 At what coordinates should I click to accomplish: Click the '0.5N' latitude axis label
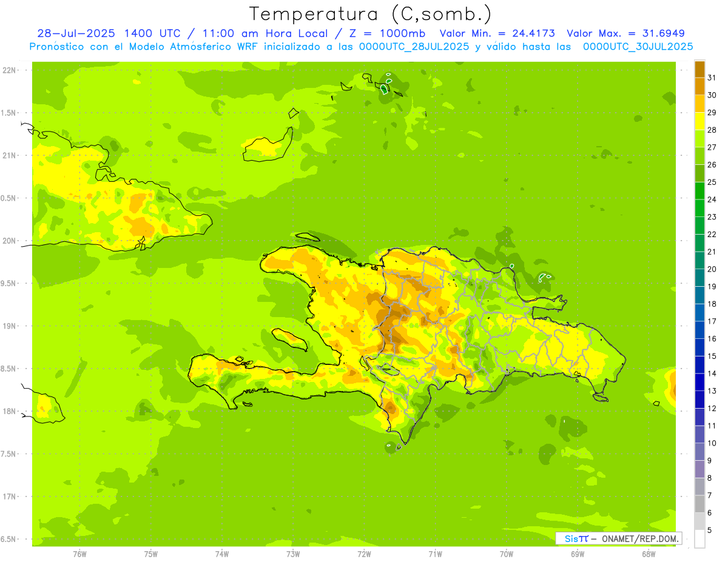point(8,198)
